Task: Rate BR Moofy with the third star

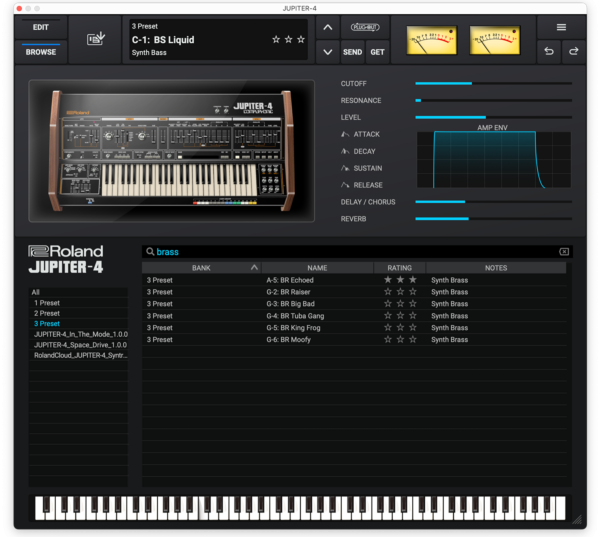Action: (412, 339)
